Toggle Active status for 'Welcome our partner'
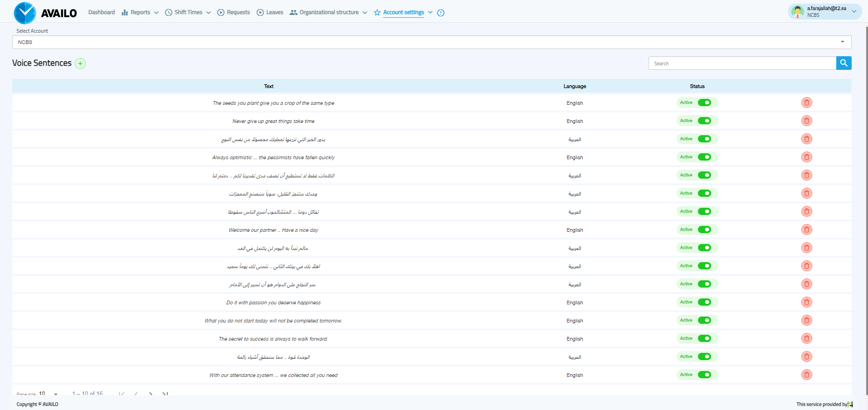Screen dimensions: 868x410 tap(704, 229)
